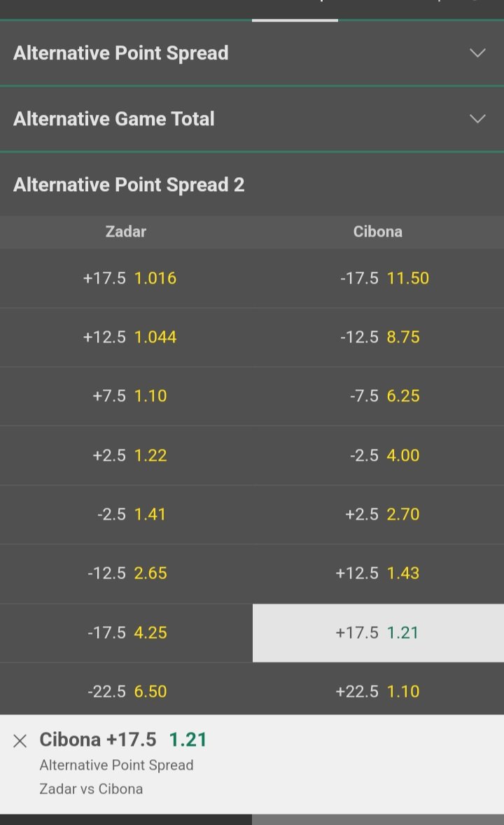504x825 pixels.
Task: Select Cibona +2.5 at 2.70
Action: 378,514
